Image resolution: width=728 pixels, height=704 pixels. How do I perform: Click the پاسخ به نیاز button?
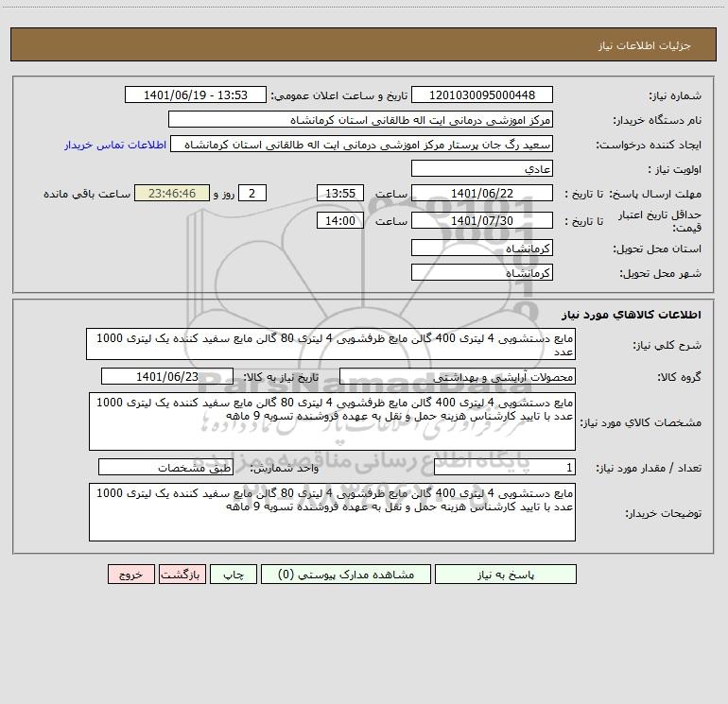point(506,575)
